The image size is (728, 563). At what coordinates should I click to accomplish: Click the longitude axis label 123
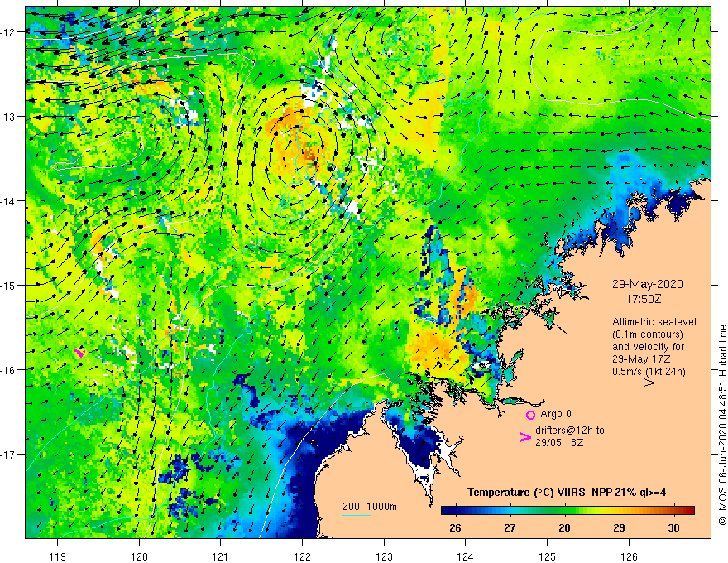[384, 556]
